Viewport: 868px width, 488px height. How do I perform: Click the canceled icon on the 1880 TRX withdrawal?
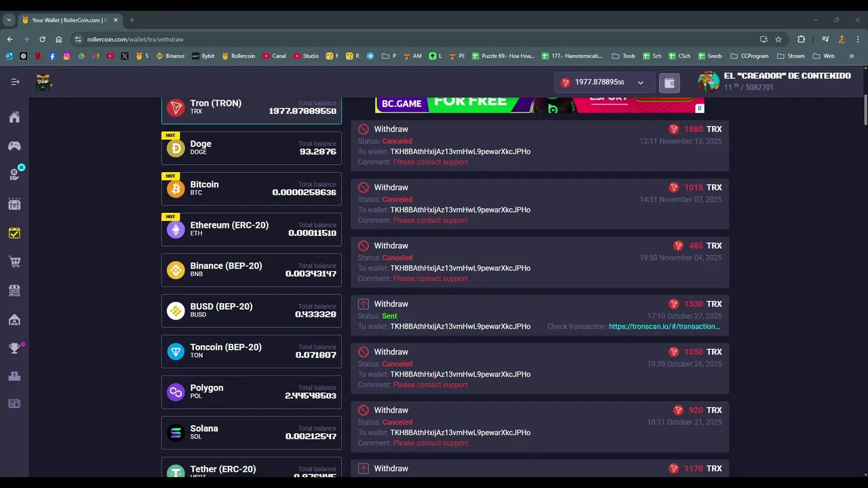pos(363,129)
